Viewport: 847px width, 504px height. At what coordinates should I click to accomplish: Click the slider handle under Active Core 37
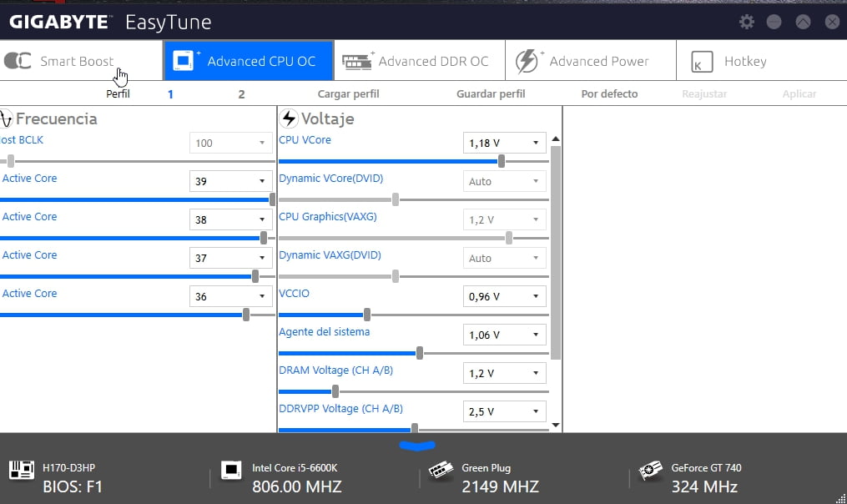tap(255, 276)
